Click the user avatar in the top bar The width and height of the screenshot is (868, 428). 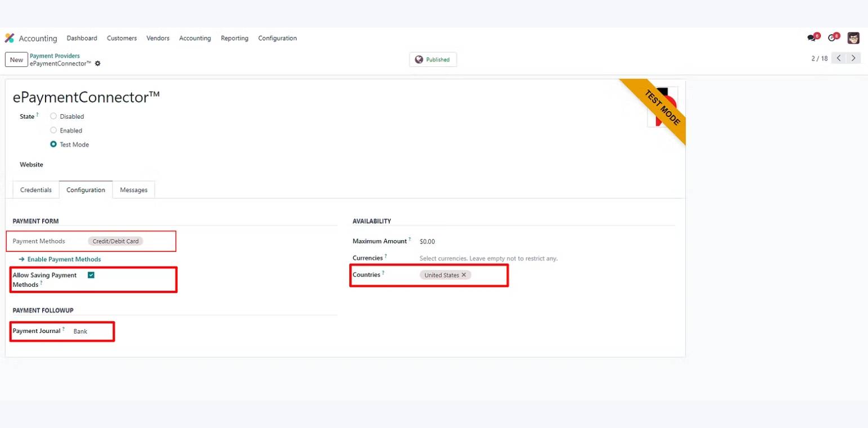[x=853, y=38]
